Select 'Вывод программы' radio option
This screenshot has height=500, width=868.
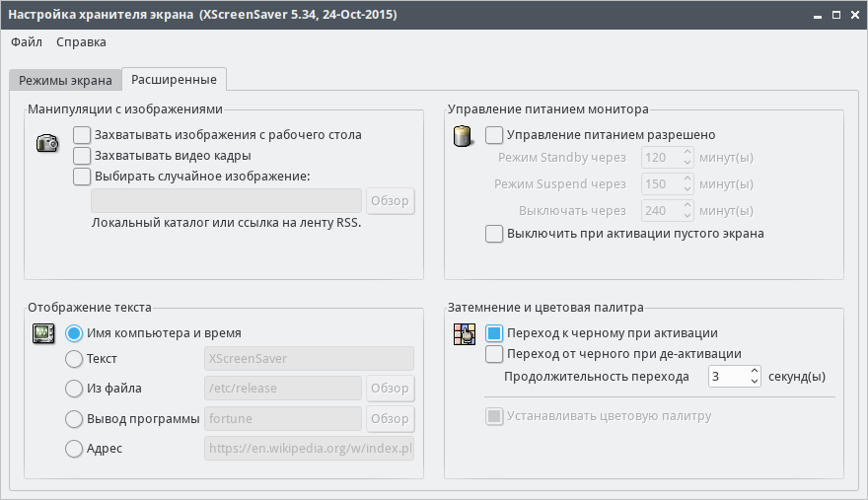point(74,419)
